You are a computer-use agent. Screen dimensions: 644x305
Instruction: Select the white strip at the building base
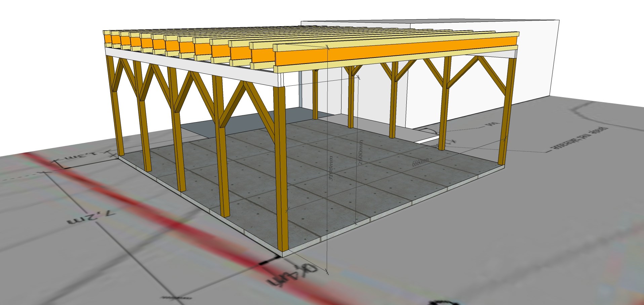point(425,139)
